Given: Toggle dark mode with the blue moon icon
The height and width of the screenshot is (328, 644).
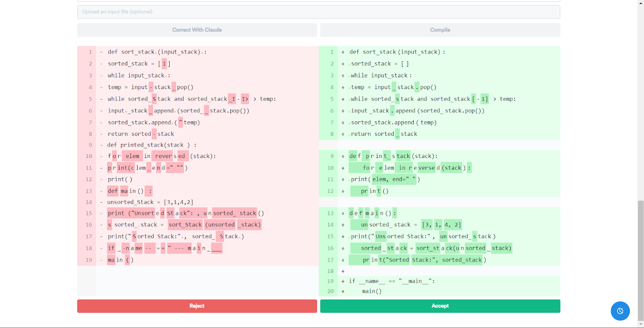Looking at the screenshot, I should 620,311.
